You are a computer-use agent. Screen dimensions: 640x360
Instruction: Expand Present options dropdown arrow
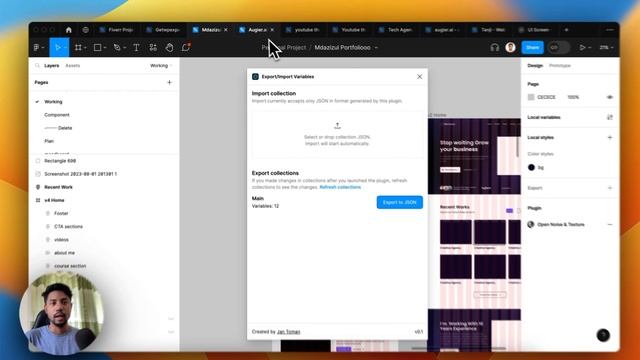coord(590,48)
